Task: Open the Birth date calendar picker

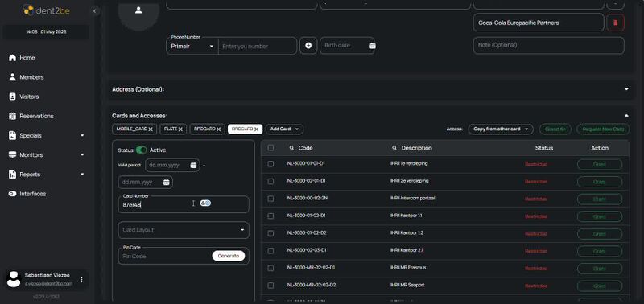Action: [372, 46]
